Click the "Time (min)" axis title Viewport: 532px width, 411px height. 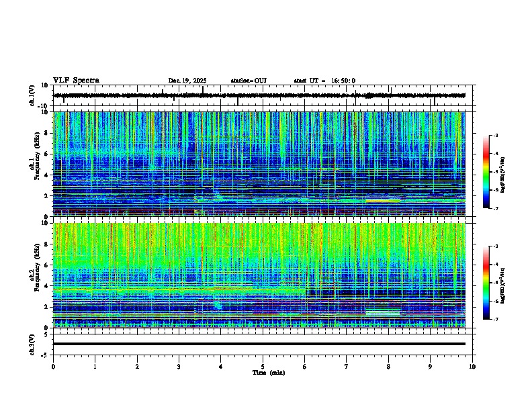pos(269,373)
